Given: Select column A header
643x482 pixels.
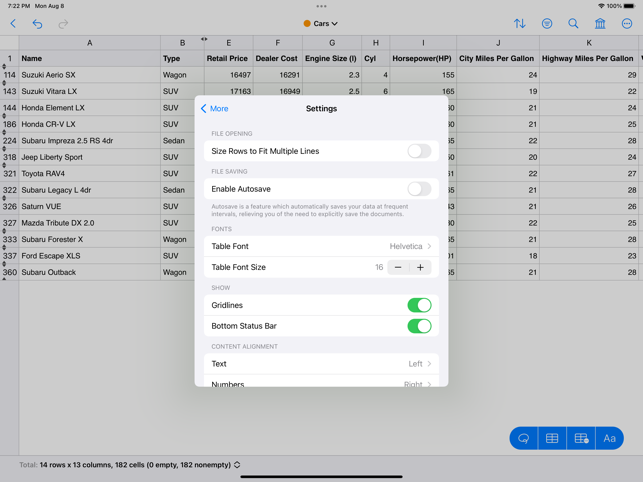Looking at the screenshot, I should click(89, 43).
